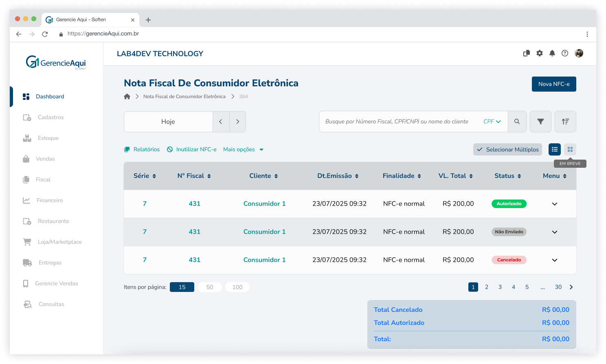The height and width of the screenshot is (364, 606).
Task: Click the home breadcrumb icon
Action: [127, 96]
